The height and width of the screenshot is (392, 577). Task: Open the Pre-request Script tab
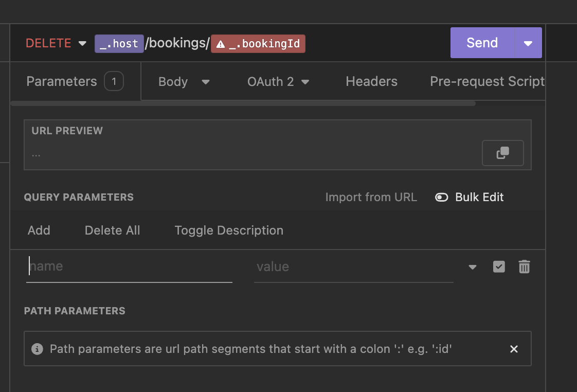(486, 82)
